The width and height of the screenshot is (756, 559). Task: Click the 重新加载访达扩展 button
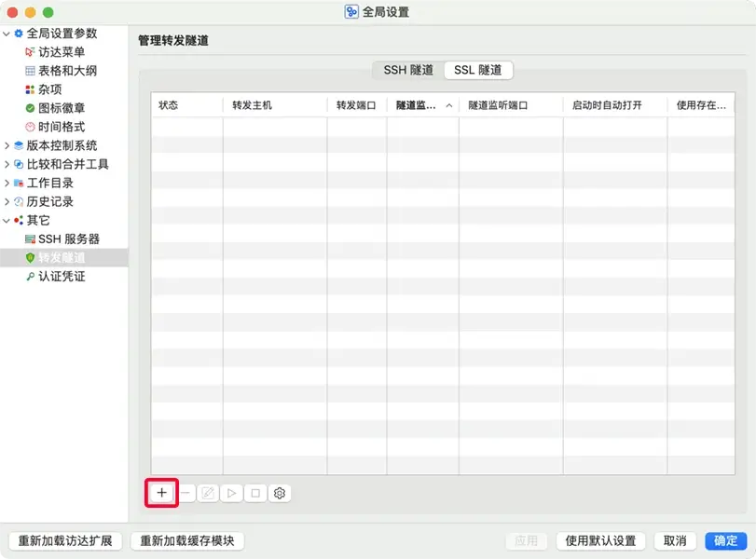(64, 540)
